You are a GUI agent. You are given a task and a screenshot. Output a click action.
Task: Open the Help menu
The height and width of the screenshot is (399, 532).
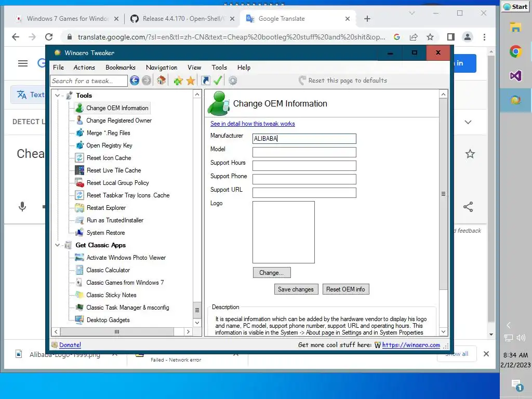[x=244, y=67]
